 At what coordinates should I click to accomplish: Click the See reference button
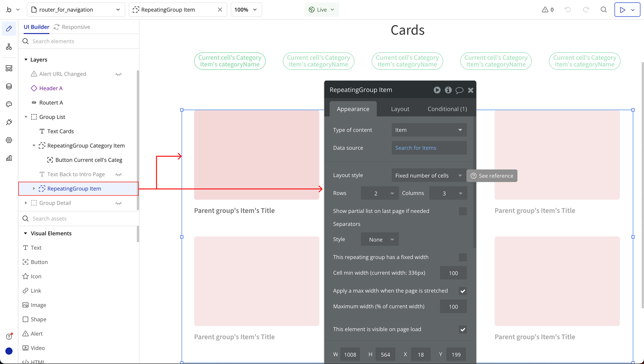coord(492,176)
